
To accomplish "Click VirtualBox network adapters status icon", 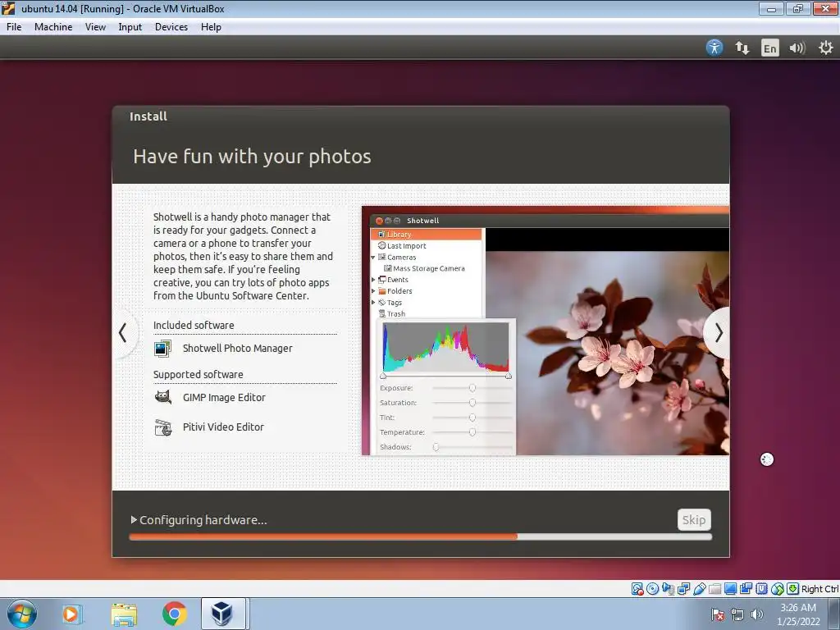I will 683,589.
